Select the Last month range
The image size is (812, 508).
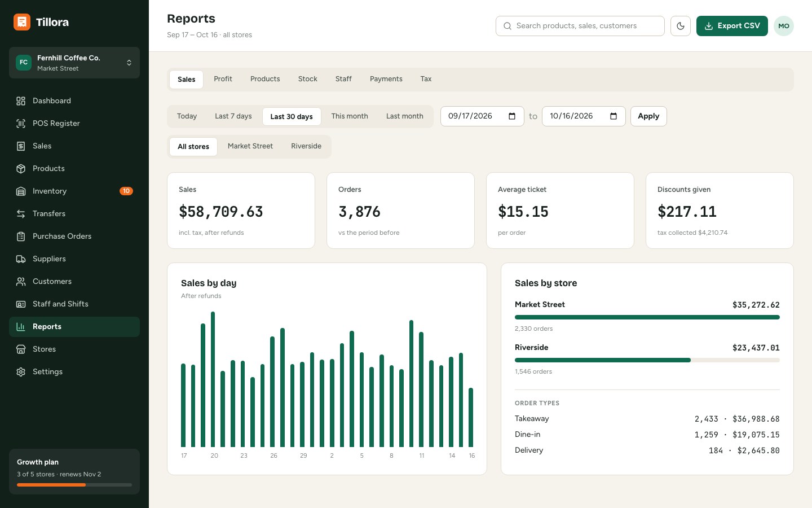tap(405, 116)
